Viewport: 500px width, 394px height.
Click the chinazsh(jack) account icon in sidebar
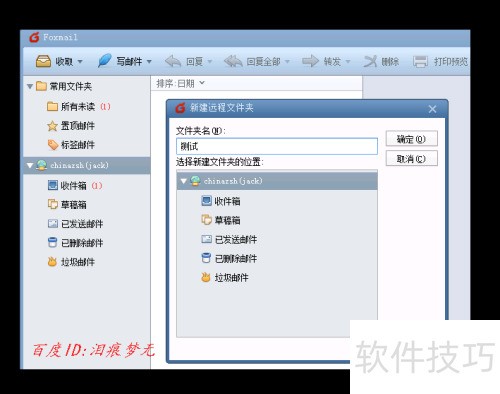42,165
